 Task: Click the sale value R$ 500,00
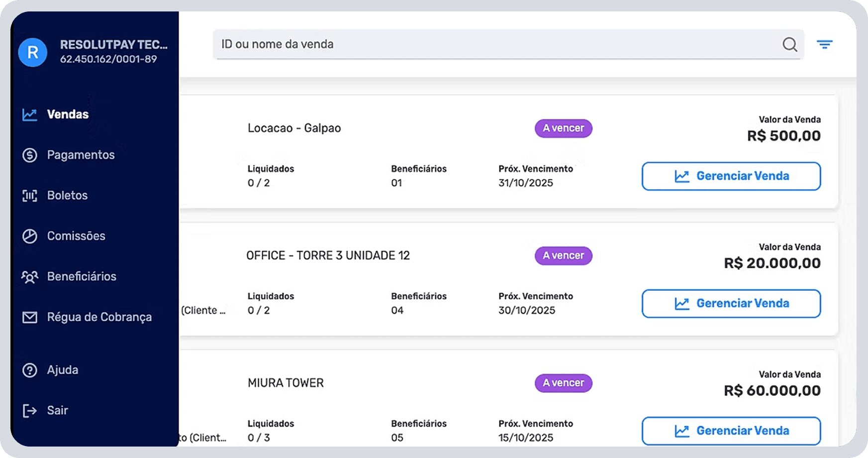point(784,136)
